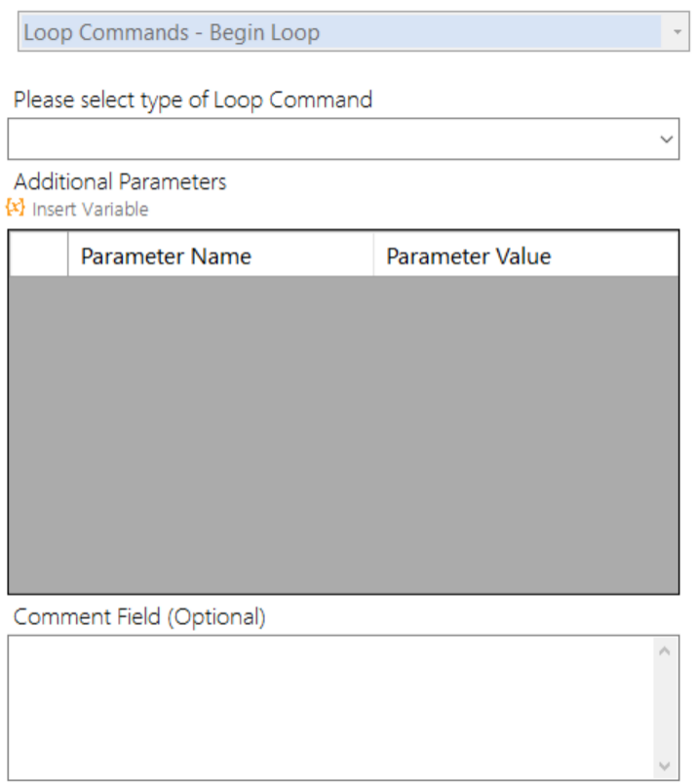Click the empty gray area of the parameters grid
The image size is (694, 784).
click(x=343, y=434)
